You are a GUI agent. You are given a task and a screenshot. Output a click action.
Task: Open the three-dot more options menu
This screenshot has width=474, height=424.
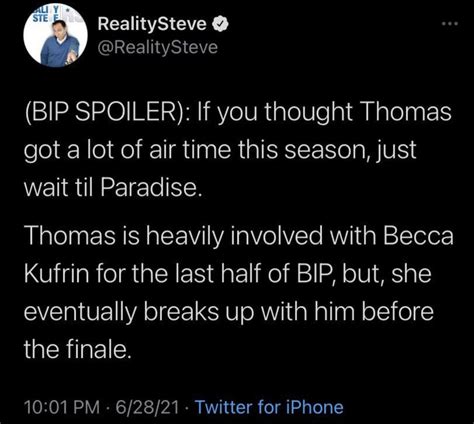(450, 24)
